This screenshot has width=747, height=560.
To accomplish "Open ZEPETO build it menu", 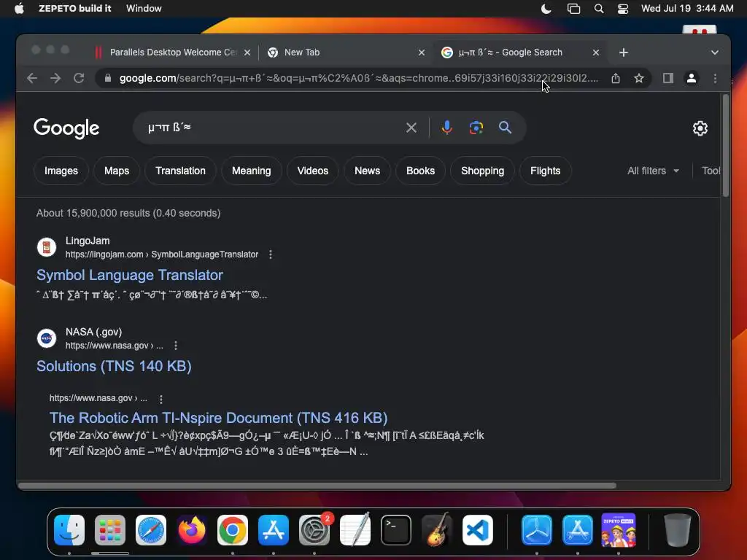I will (75, 9).
